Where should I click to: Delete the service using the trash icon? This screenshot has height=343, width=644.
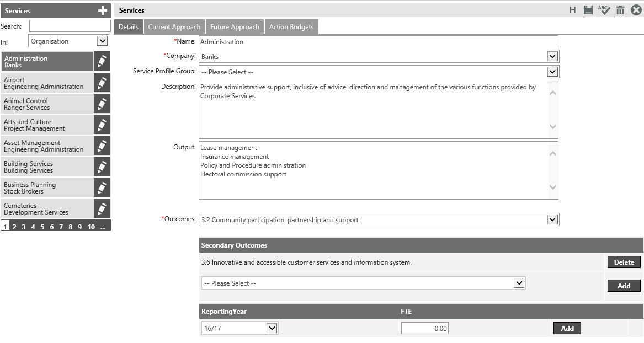click(x=620, y=10)
